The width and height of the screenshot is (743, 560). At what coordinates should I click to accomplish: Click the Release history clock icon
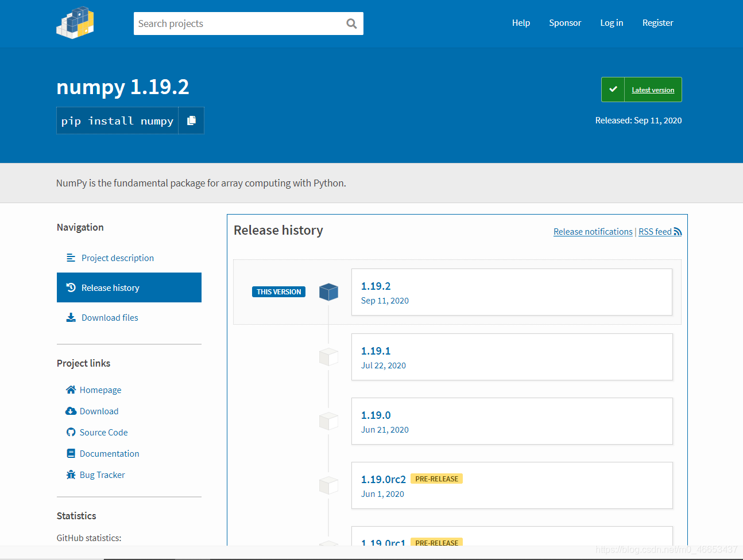point(71,287)
